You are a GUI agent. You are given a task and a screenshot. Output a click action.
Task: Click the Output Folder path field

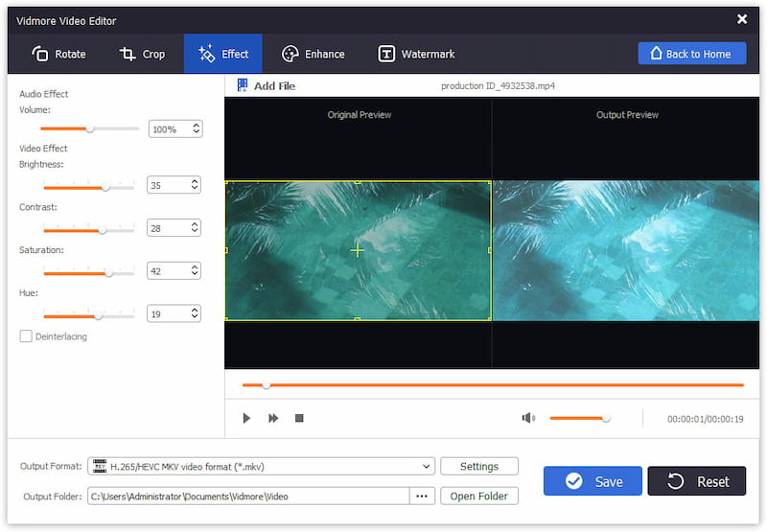[x=247, y=496]
